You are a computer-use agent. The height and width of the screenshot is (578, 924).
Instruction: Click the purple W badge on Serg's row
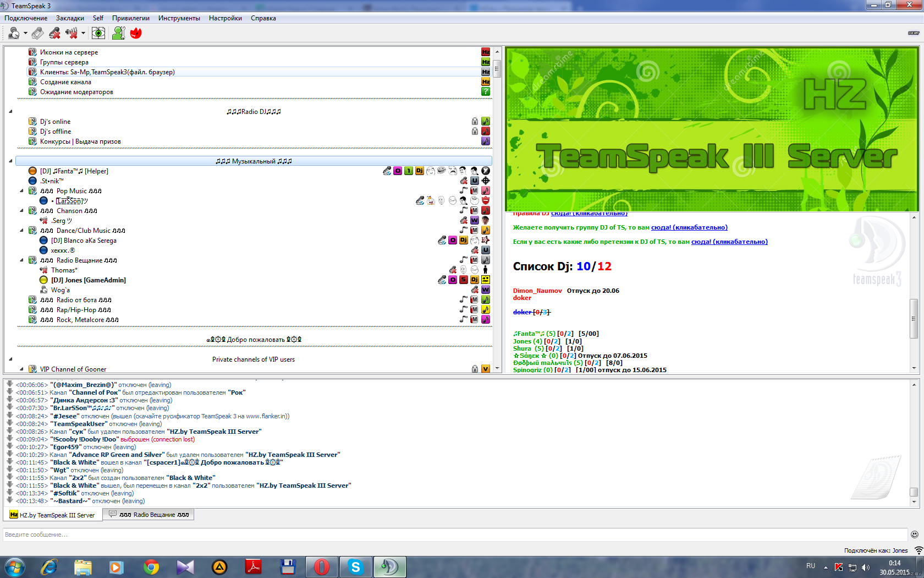(x=475, y=221)
